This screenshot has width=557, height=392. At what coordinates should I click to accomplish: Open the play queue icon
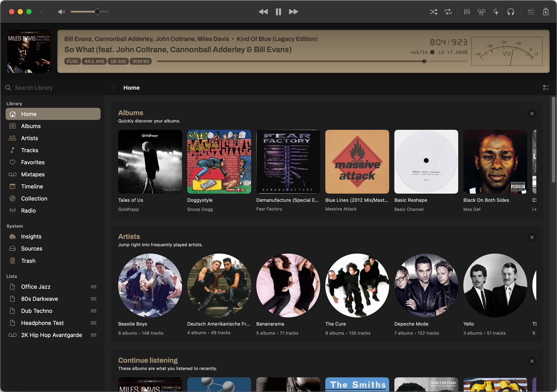click(546, 12)
